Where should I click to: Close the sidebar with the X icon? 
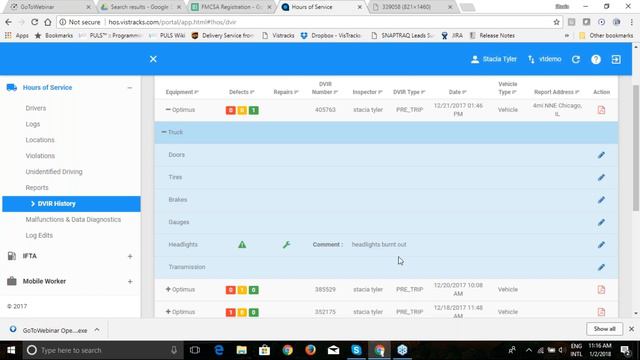[153, 59]
